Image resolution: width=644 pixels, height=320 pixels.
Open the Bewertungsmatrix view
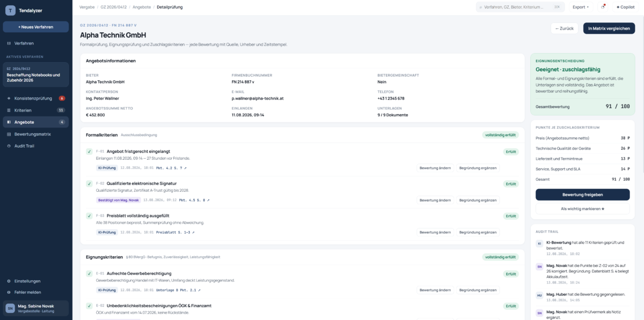(x=35, y=134)
